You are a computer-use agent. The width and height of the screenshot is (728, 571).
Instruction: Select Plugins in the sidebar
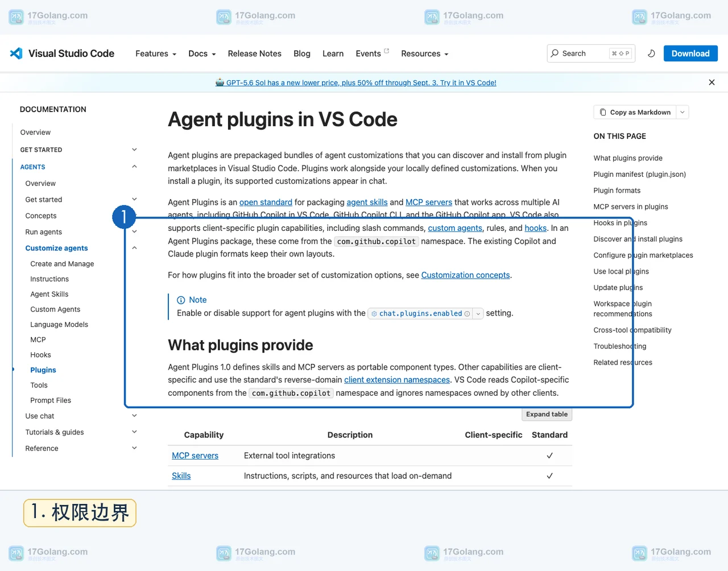43,370
